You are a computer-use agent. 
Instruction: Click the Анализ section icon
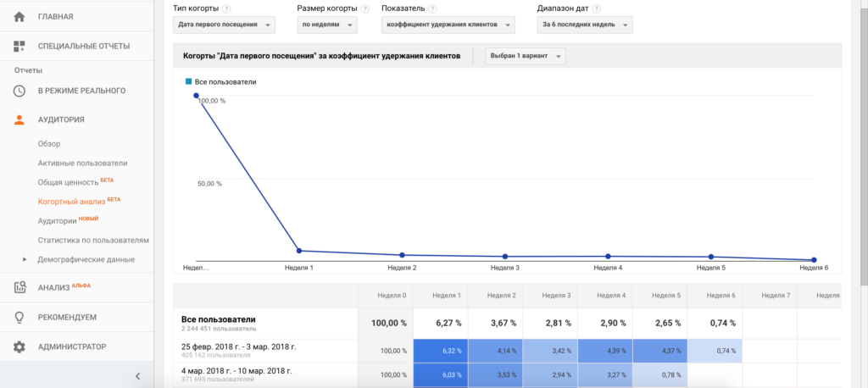[19, 286]
